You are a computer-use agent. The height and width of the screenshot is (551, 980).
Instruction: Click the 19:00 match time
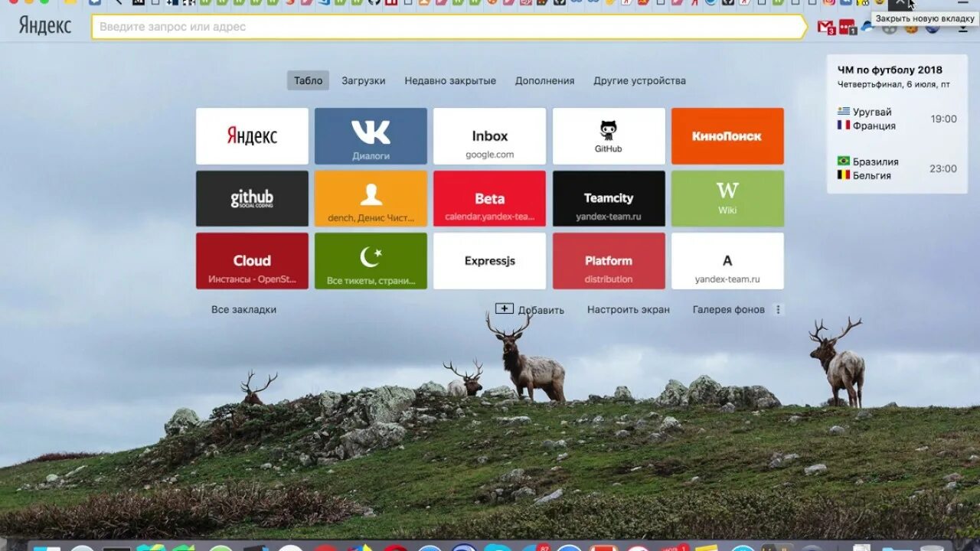click(944, 119)
